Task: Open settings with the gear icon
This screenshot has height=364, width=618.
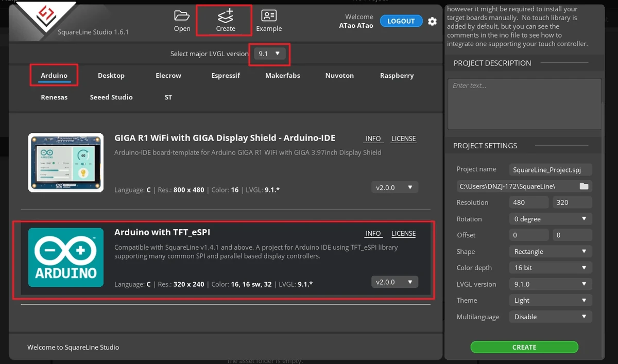Action: (432, 21)
